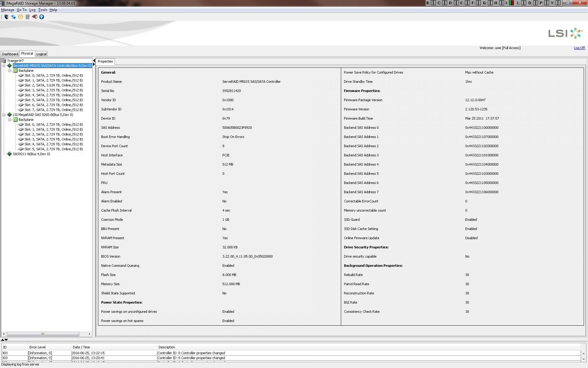Image resolution: width=588 pixels, height=368 pixels.
Task: Click the ServeRAID Backplane enclosure icon
Action: 15,71
